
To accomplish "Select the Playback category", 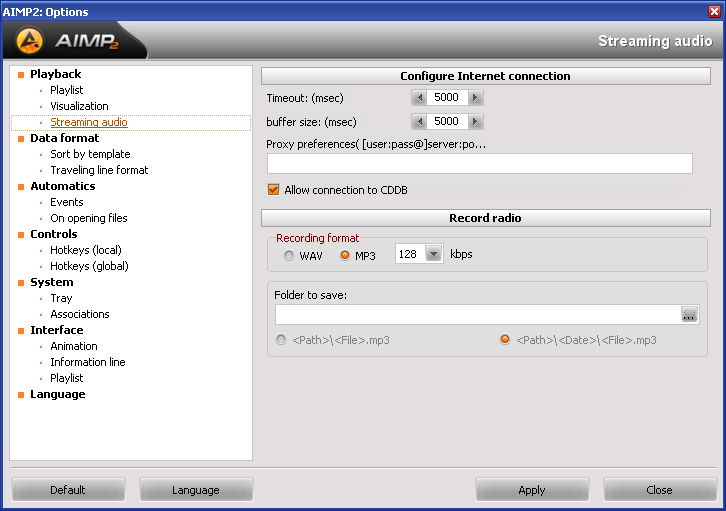I will tap(56, 74).
